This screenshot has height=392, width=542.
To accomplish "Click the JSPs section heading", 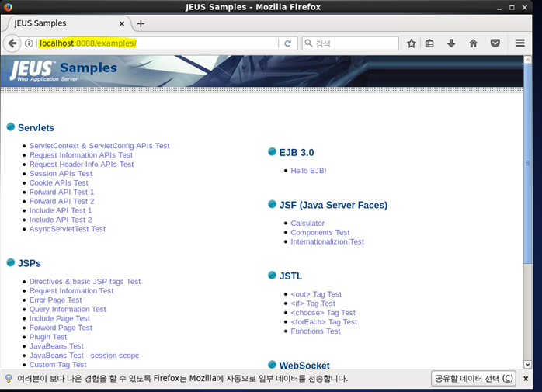I will pyautogui.click(x=30, y=263).
